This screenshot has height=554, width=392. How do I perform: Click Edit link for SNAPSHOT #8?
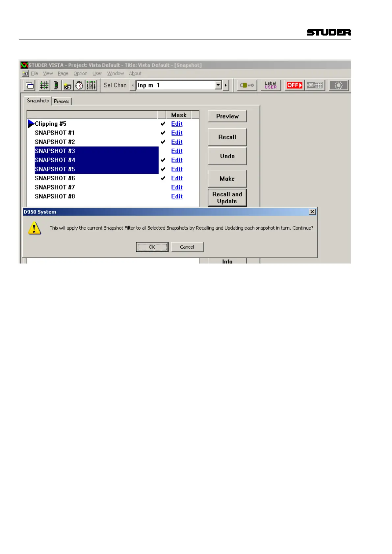pyautogui.click(x=177, y=196)
